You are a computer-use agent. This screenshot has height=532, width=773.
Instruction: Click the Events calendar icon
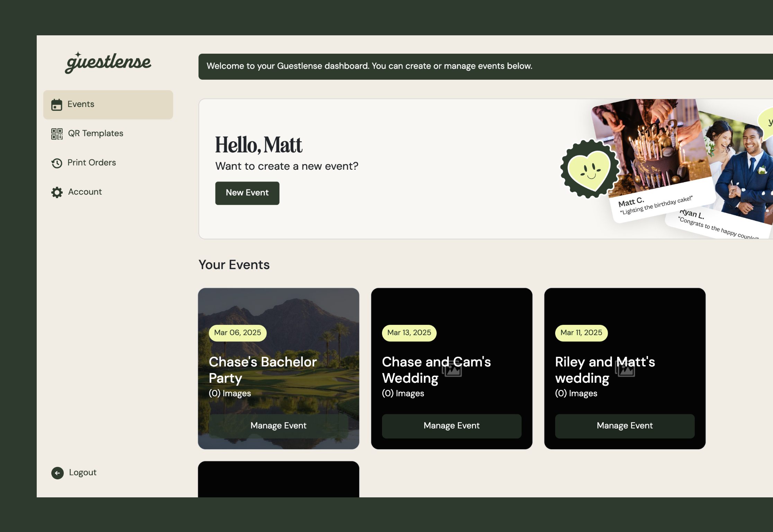tap(56, 105)
